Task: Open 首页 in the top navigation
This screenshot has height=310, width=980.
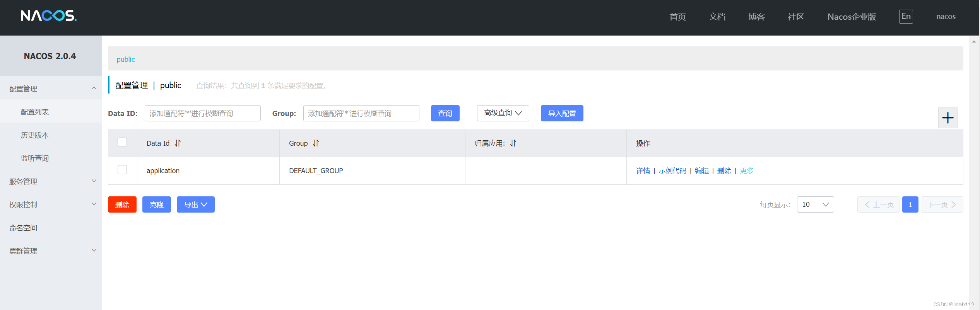Action: [x=677, y=17]
